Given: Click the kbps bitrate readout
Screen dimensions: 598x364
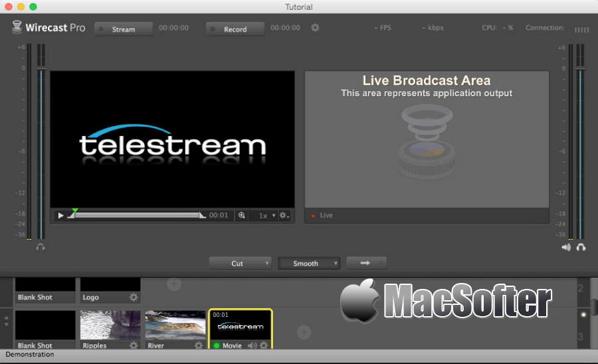Looking at the screenshot, I should (x=433, y=28).
